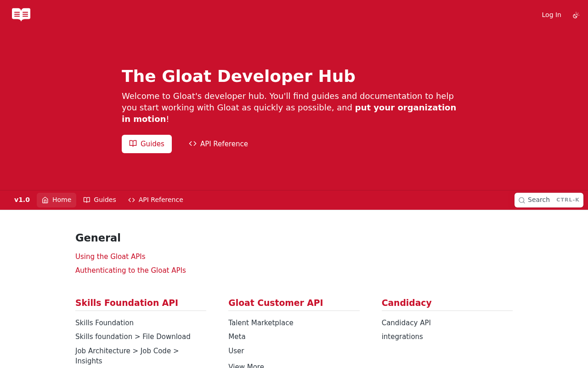Screen dimensions: 588x368
Task: Open the Talent Marketplace link
Action: coord(260,323)
